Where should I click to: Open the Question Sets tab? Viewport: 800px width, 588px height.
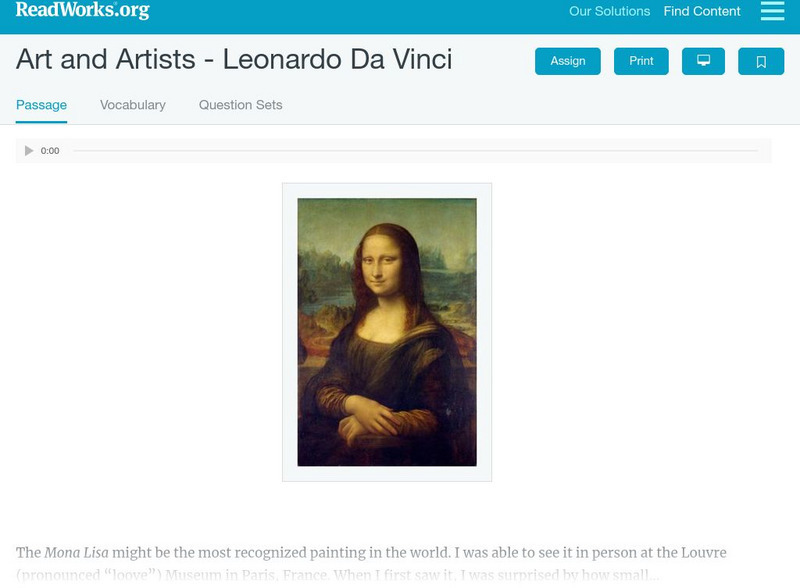(240, 105)
